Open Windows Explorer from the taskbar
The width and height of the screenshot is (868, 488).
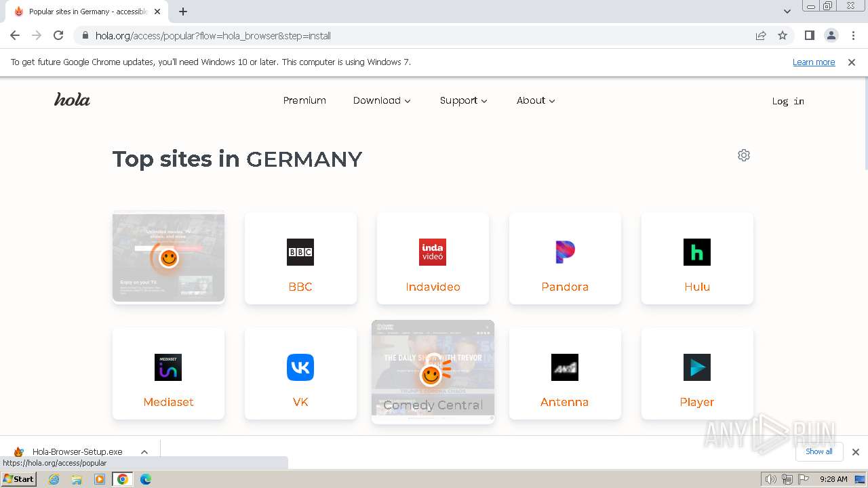pos(77,479)
